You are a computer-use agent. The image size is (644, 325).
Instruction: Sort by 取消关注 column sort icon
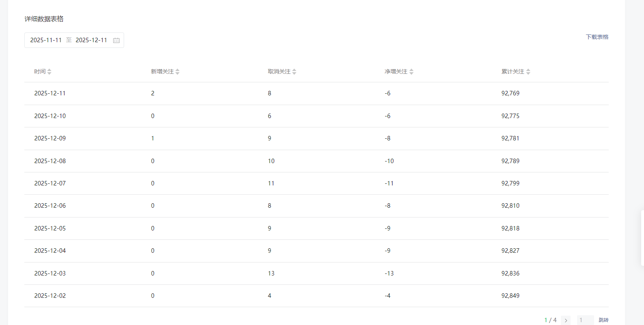pos(294,72)
